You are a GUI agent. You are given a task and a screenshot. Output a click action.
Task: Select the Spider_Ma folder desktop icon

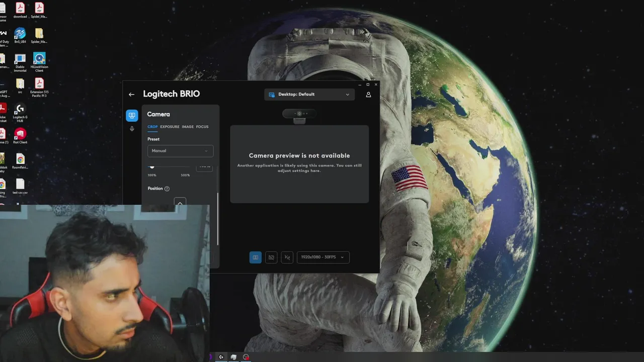(x=39, y=36)
